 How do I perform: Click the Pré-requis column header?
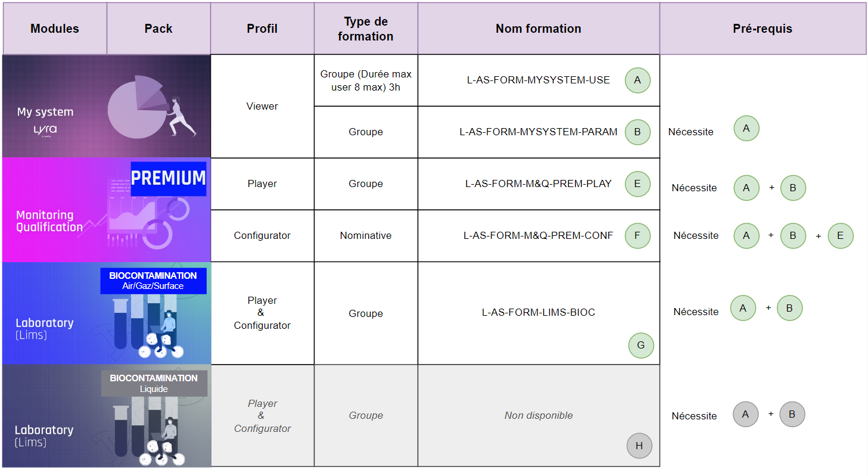pyautogui.click(x=763, y=29)
